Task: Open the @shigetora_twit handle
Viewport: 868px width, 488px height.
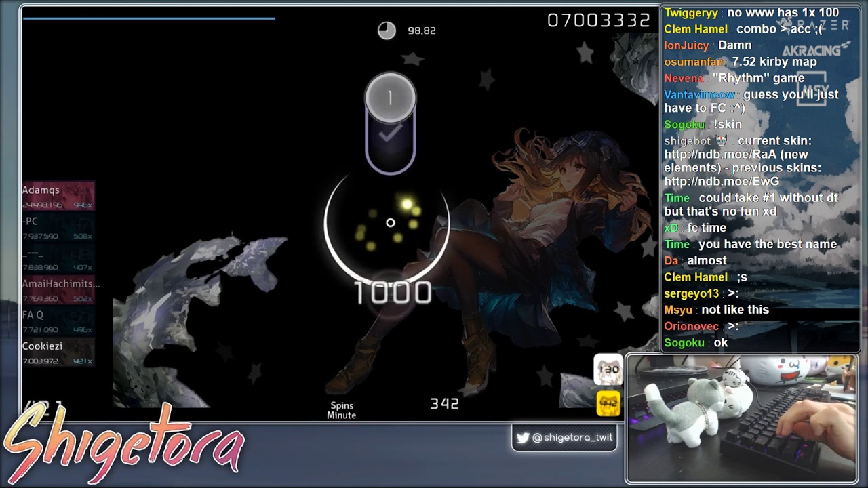Action: (572, 438)
